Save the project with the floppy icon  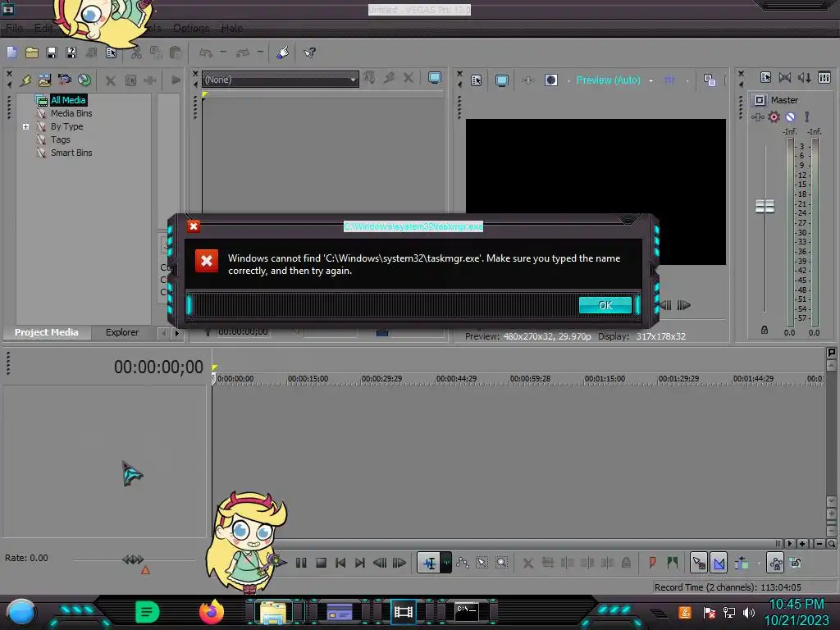(x=52, y=52)
